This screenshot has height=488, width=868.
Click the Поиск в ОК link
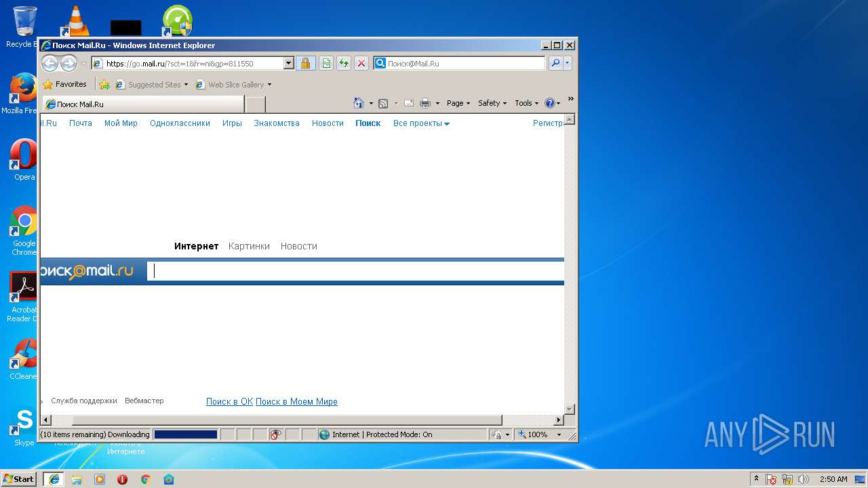click(229, 402)
